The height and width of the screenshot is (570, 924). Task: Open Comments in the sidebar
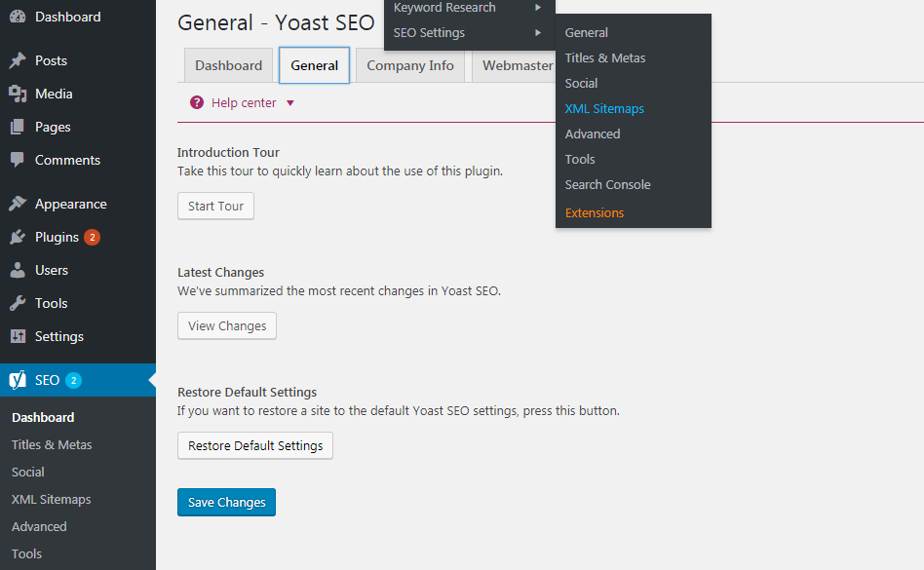pyautogui.click(x=78, y=160)
